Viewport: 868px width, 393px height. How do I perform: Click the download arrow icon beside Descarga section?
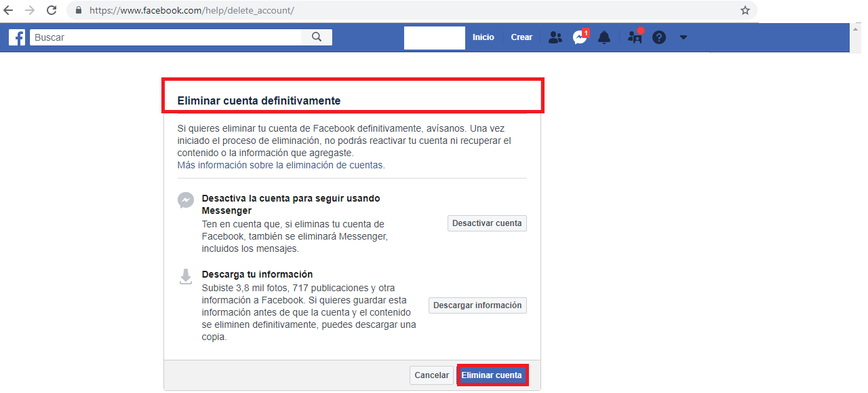(x=186, y=276)
